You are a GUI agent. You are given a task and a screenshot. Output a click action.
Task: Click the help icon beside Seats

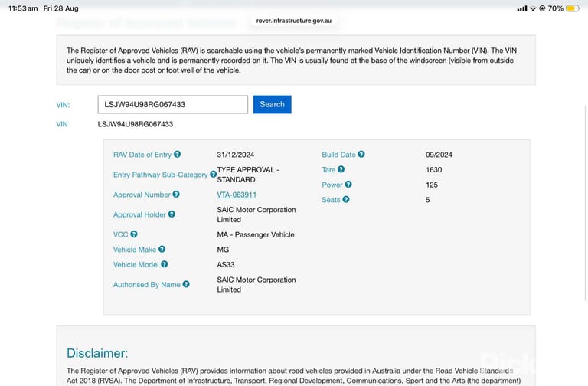(346, 199)
